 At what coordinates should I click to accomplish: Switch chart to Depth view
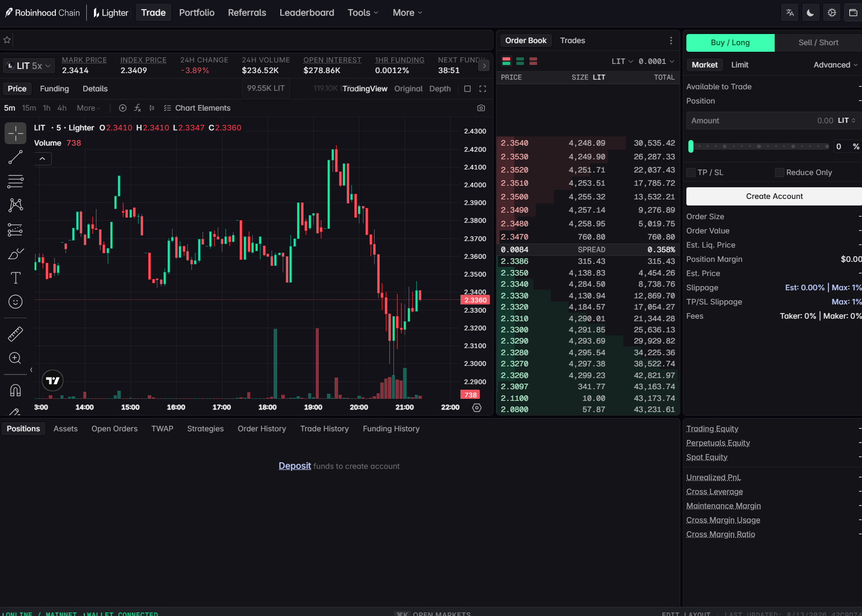click(440, 89)
